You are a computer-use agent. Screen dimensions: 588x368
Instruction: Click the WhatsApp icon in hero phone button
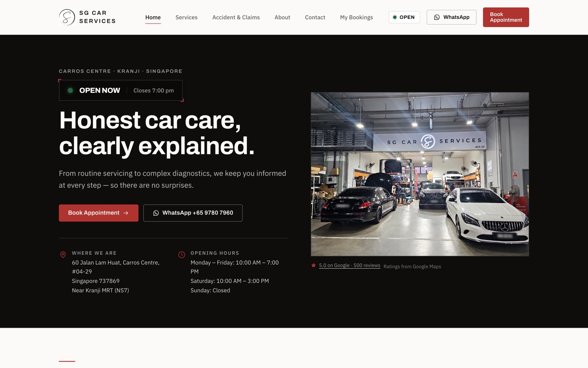pos(156,213)
